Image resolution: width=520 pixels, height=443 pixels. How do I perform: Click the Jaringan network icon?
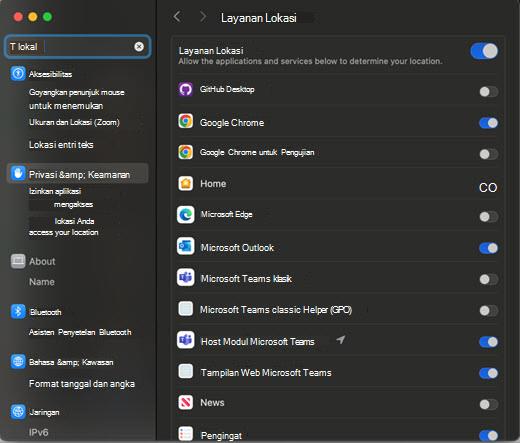click(18, 412)
